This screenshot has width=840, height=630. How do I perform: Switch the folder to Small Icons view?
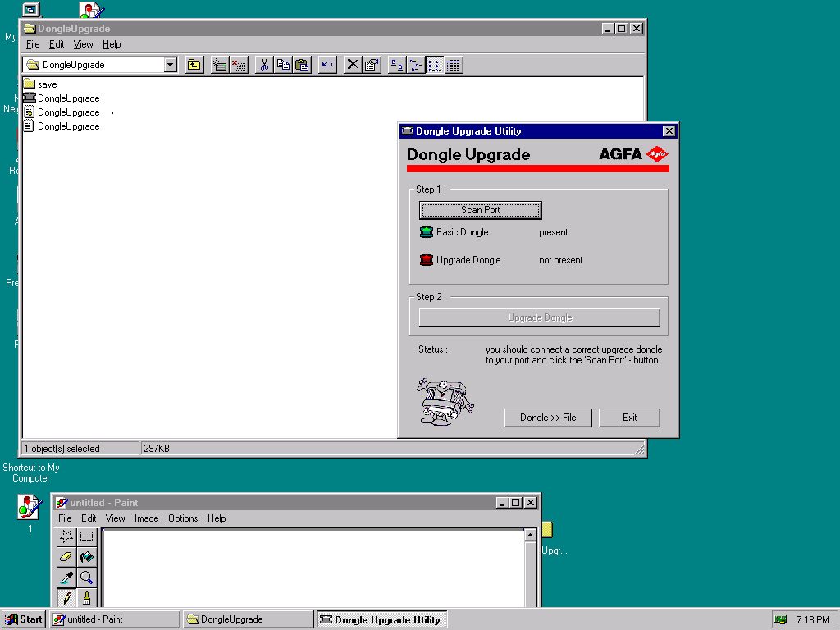click(x=416, y=65)
